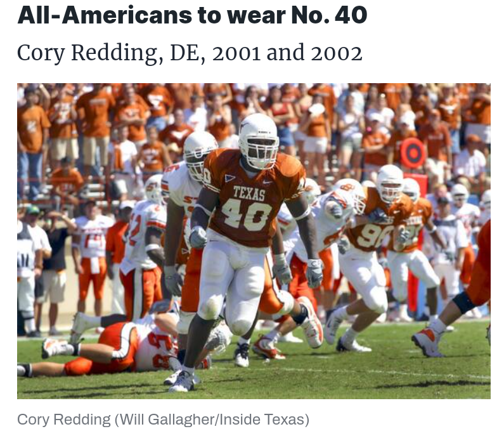Click the Oklahoma State logo on right helmet
Viewport: 504px width, 436px height.
pyautogui.click(x=348, y=187)
